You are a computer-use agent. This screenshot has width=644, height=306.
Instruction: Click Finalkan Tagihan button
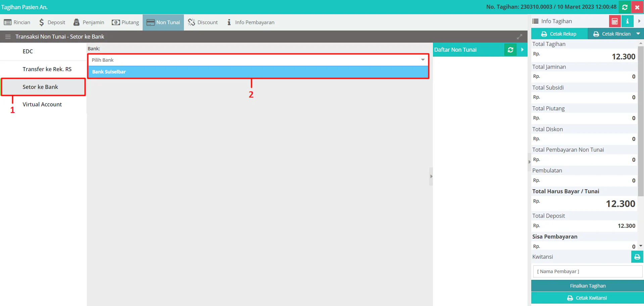(588, 286)
